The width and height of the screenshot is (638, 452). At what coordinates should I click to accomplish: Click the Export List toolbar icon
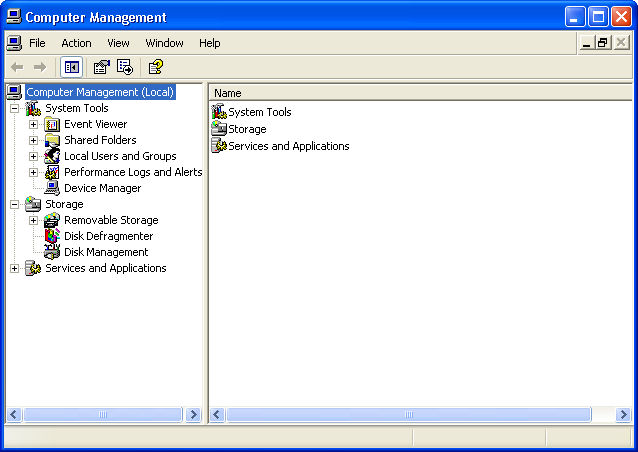125,67
